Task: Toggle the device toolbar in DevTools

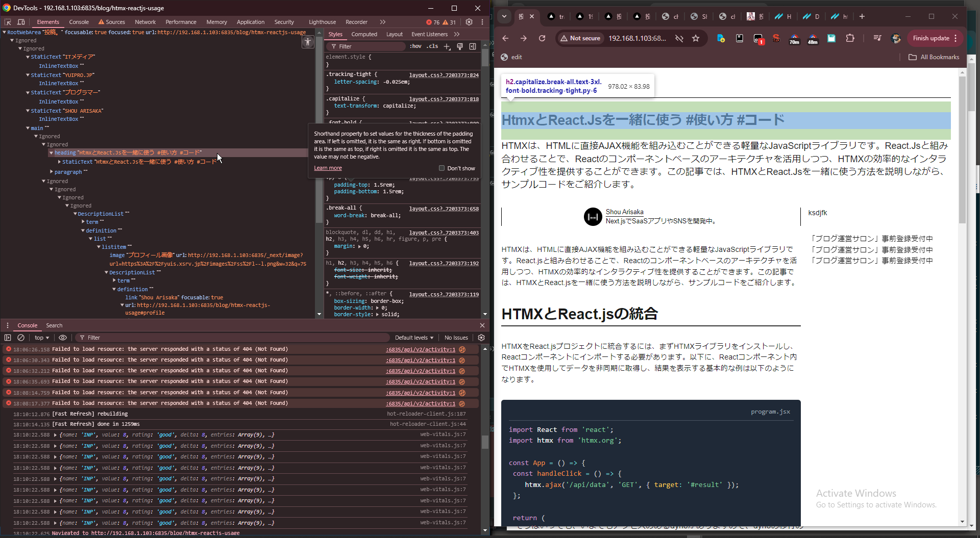Action: click(x=20, y=22)
